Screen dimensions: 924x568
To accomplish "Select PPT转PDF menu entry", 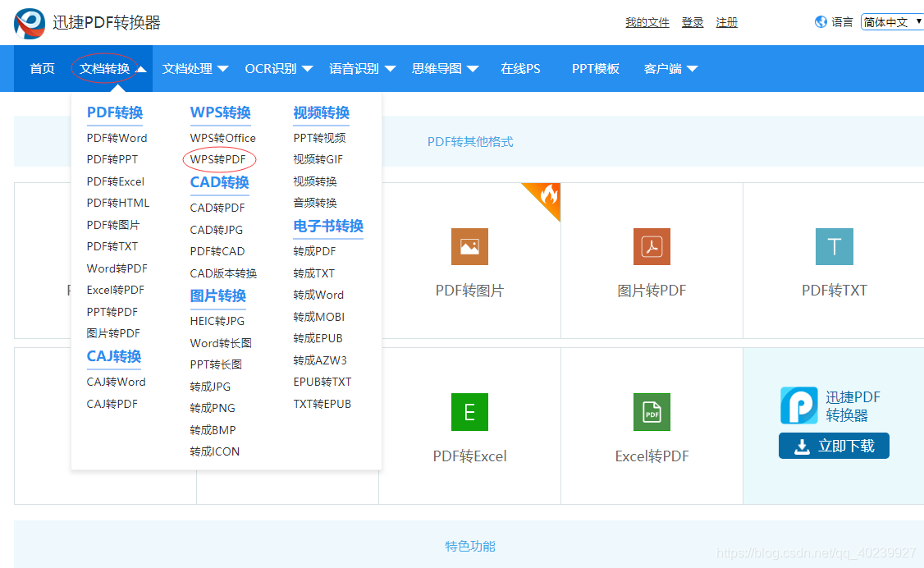I will click(x=112, y=312).
